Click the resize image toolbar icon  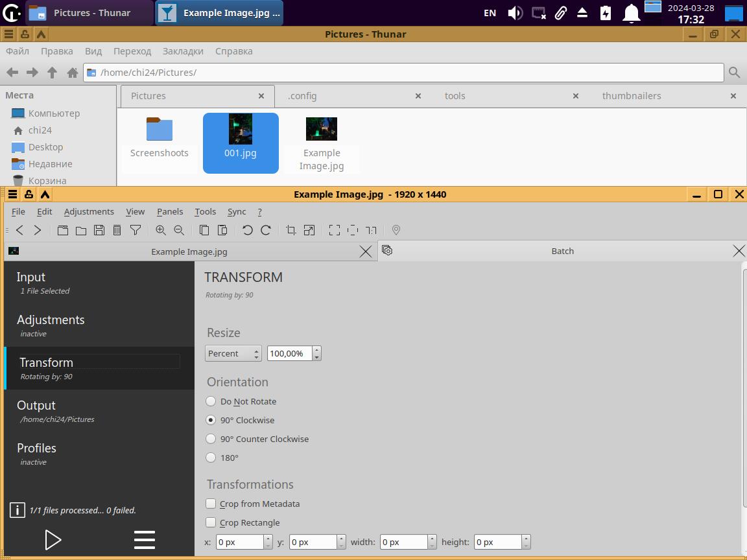pos(309,230)
